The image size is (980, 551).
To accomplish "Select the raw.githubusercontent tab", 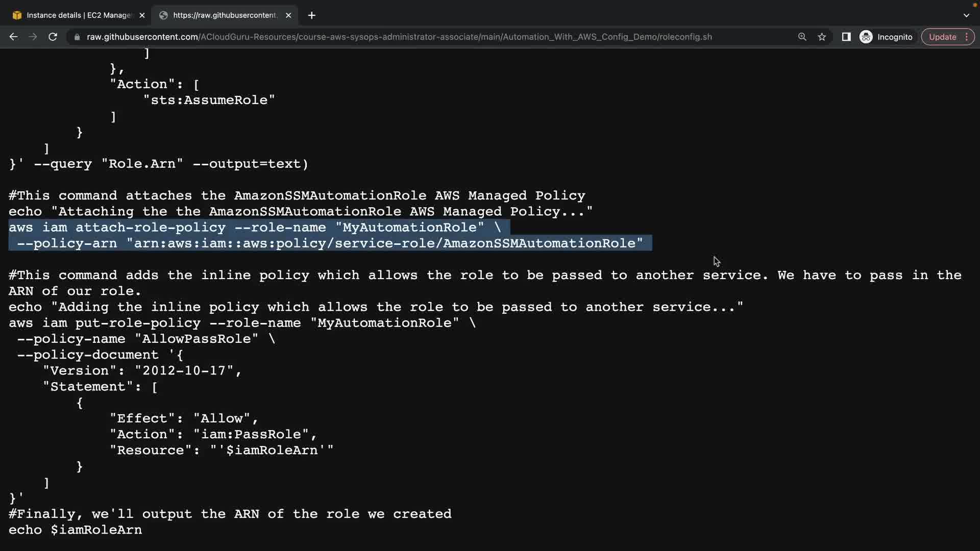I will (x=225, y=15).
